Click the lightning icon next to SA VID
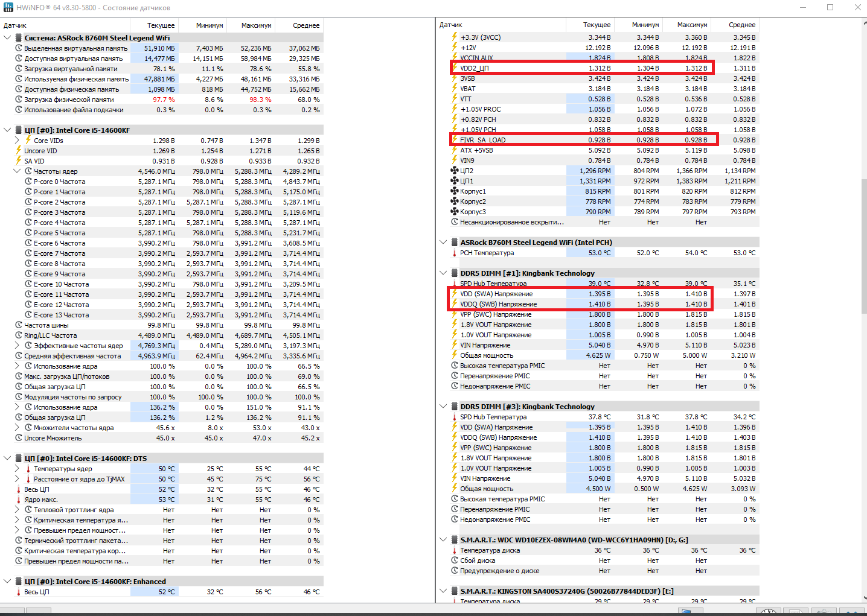 [x=19, y=160]
